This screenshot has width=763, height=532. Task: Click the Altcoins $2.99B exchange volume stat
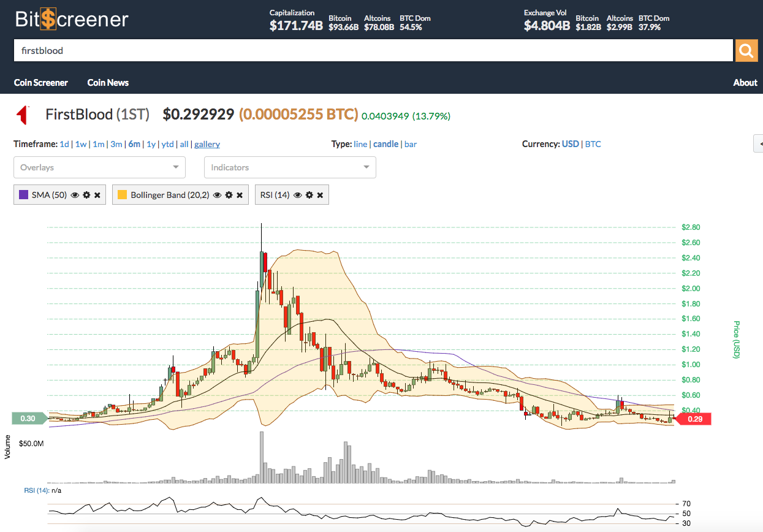pyautogui.click(x=620, y=23)
